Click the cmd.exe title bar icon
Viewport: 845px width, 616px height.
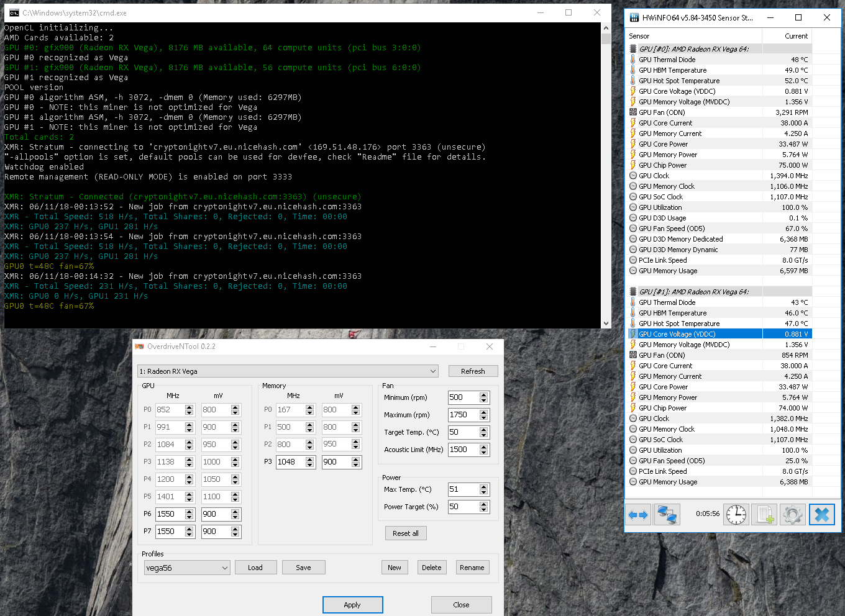pyautogui.click(x=14, y=12)
